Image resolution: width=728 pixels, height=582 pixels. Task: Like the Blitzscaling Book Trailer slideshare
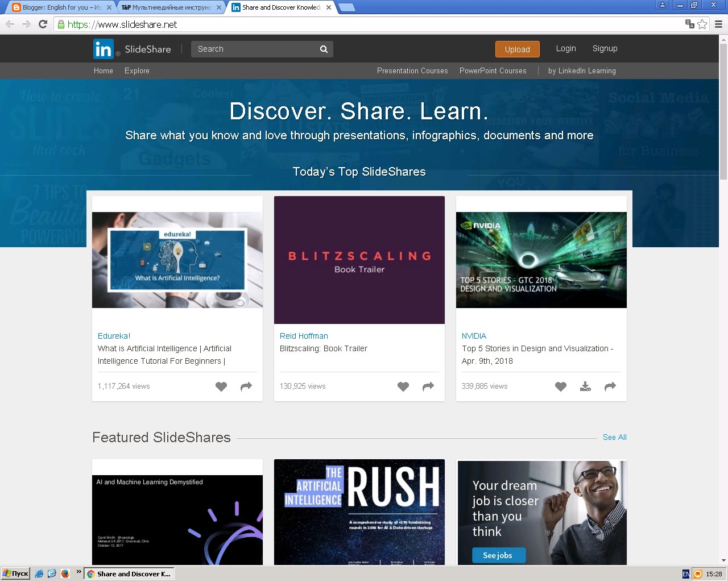(403, 386)
